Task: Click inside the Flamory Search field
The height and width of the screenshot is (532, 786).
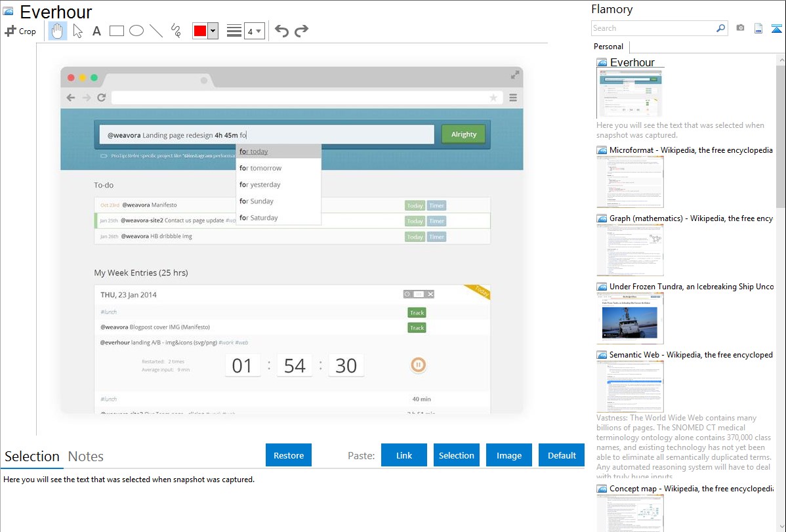Action: (x=653, y=28)
